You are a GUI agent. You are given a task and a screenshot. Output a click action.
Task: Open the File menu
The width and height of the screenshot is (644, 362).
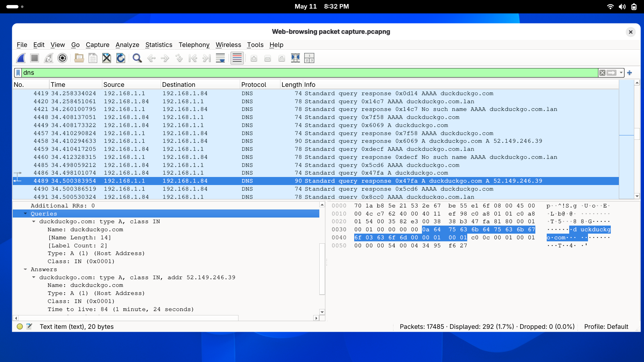pyautogui.click(x=22, y=45)
